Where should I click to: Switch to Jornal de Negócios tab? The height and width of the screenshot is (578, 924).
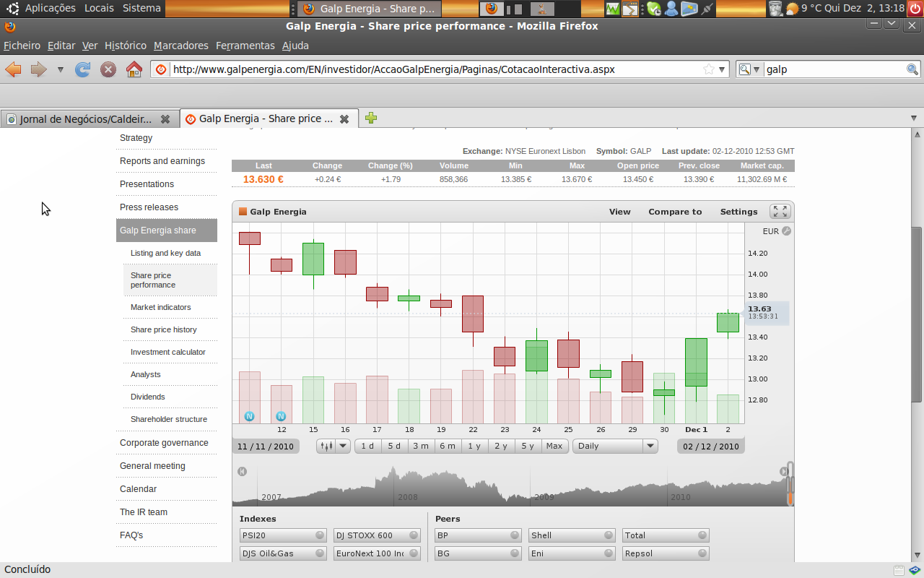89,119
